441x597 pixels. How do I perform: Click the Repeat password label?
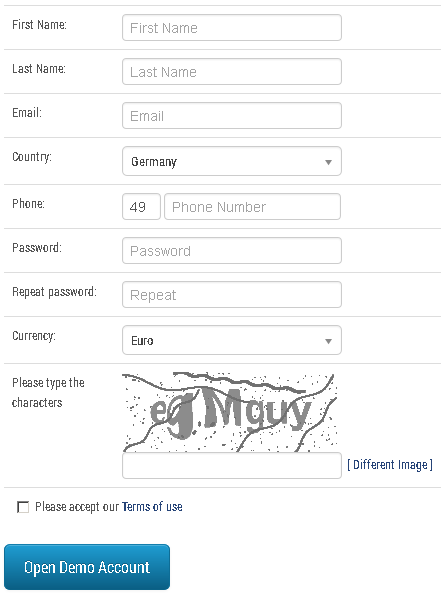[x=54, y=292]
